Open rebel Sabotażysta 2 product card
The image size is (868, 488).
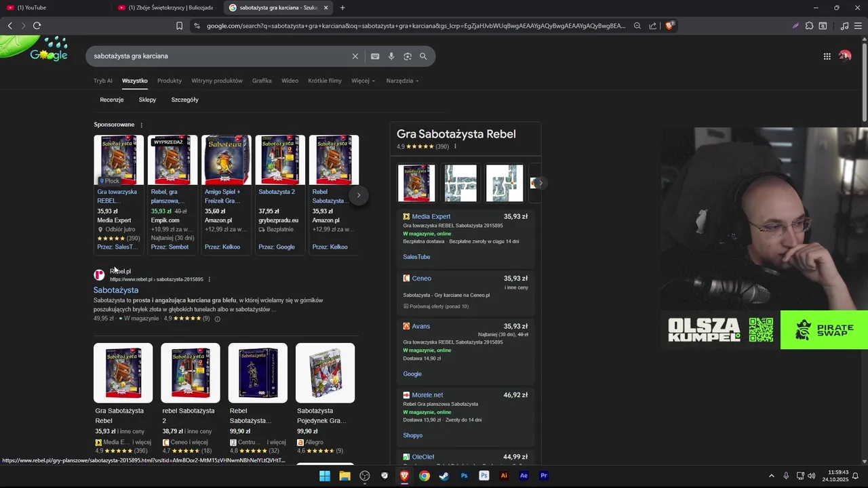[190, 399]
